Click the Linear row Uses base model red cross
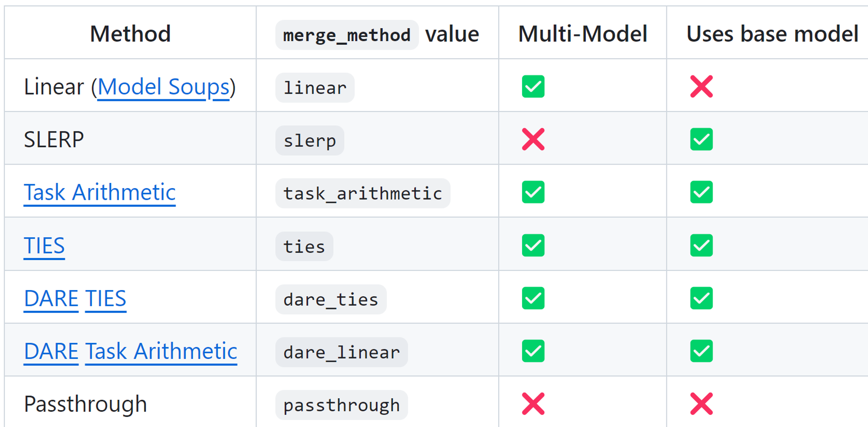 (701, 86)
